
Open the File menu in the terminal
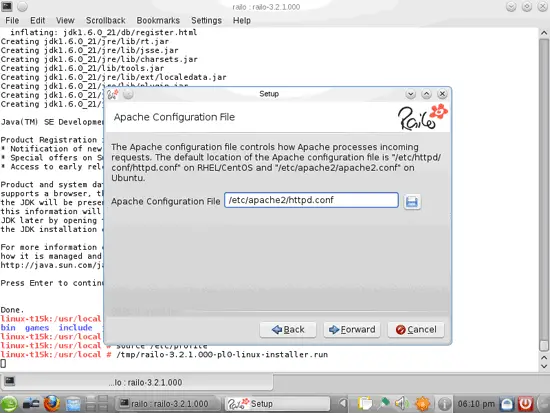tap(12, 21)
